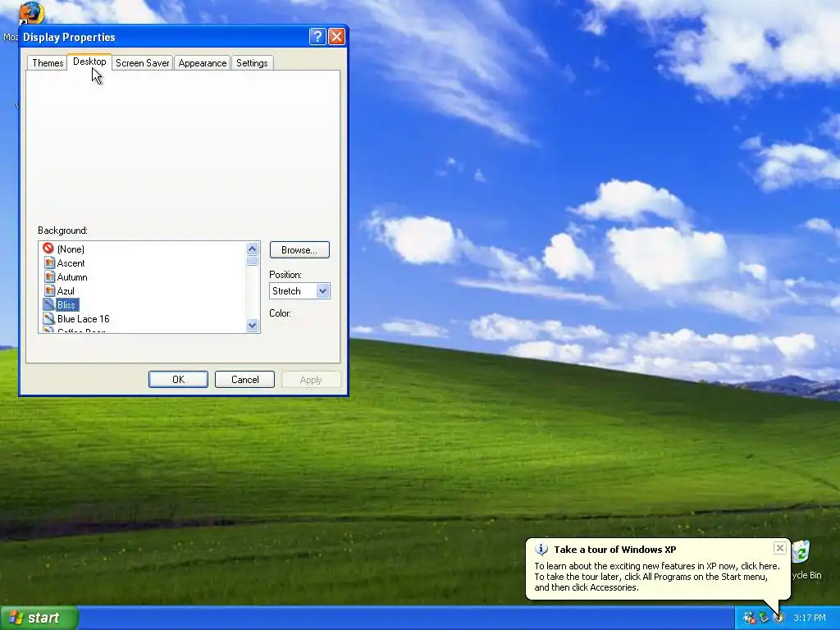Select Blue Lace 16 in the Background list
Viewport: 840px width, 630px height.
point(83,319)
